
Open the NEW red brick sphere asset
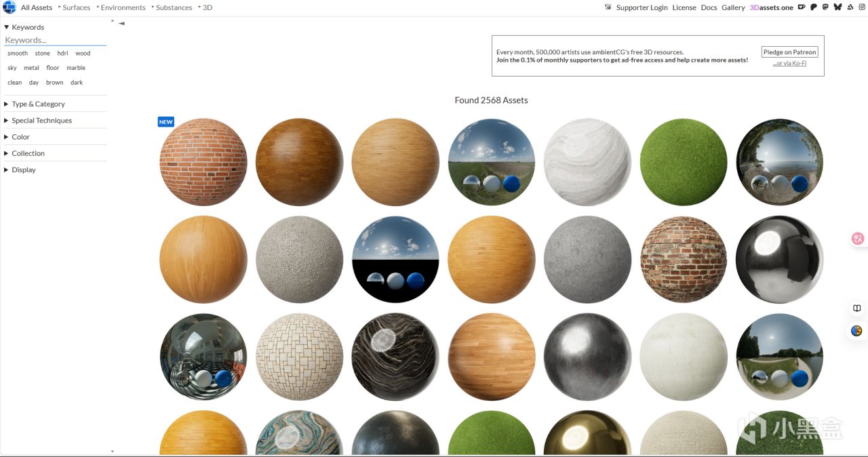[x=203, y=162]
